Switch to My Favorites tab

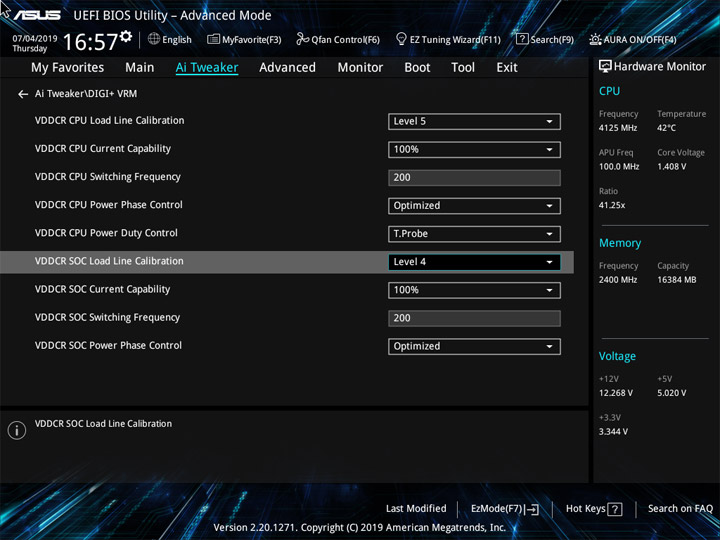click(x=68, y=68)
